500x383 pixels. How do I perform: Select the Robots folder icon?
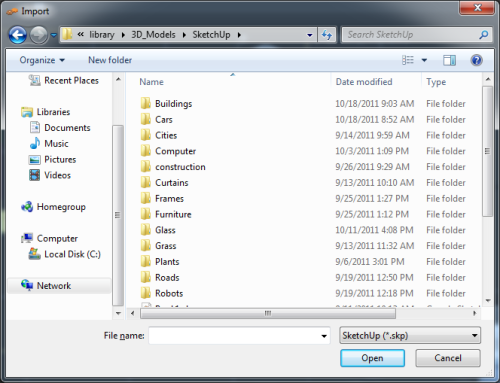coord(146,293)
